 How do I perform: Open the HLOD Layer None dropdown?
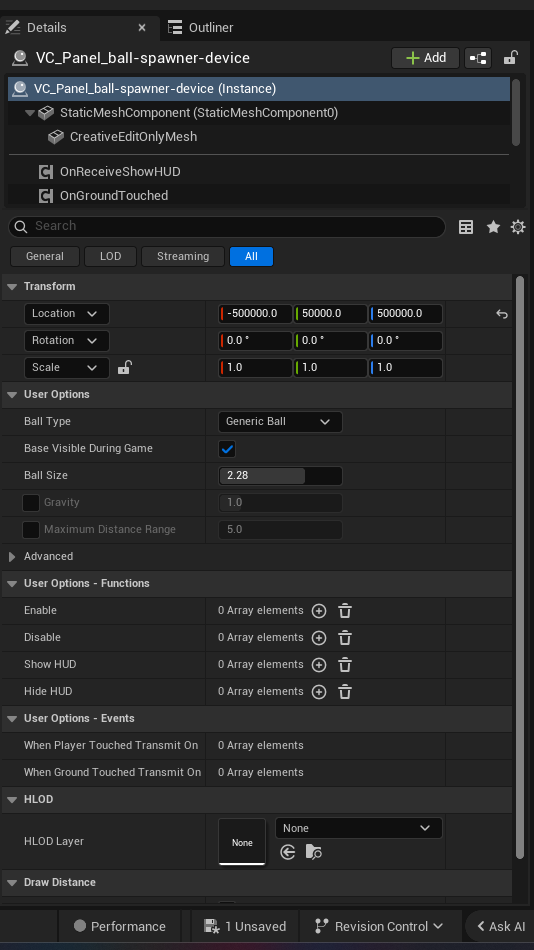click(359, 828)
